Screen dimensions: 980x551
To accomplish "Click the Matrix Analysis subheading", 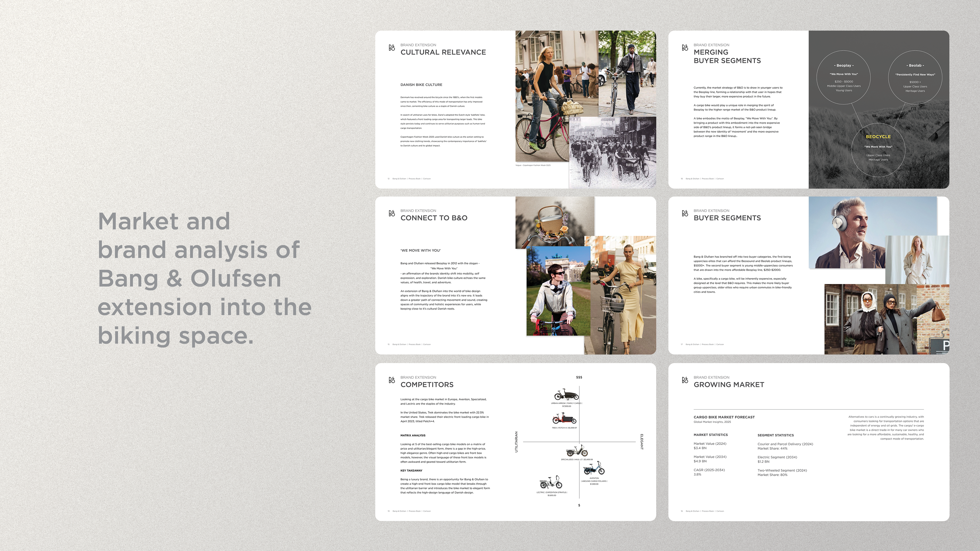I will tap(413, 435).
